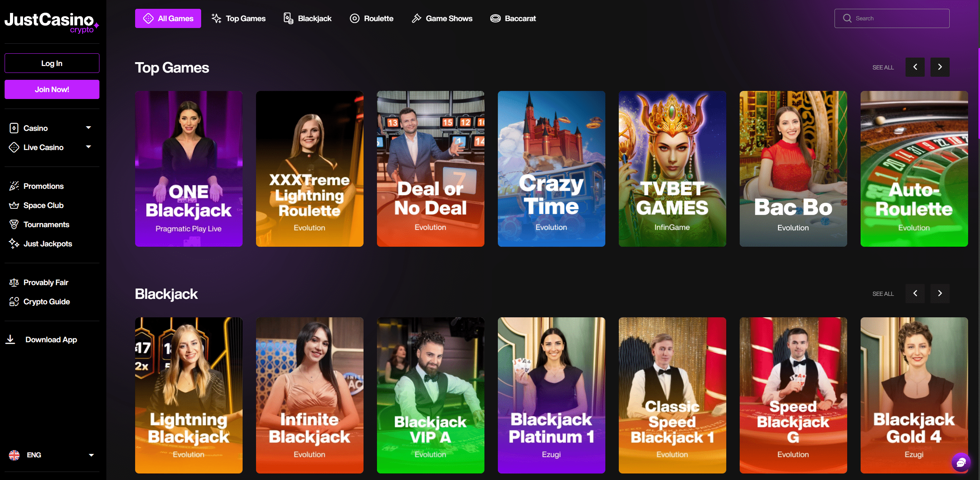Click the UK flag language icon
The image size is (980, 480).
(x=14, y=455)
